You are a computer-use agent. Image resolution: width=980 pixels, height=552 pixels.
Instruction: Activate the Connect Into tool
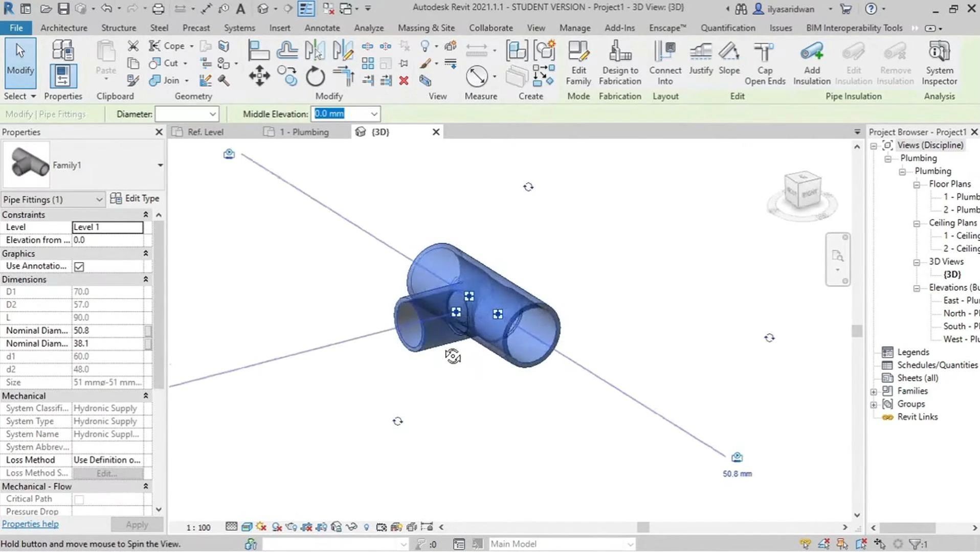665,63
